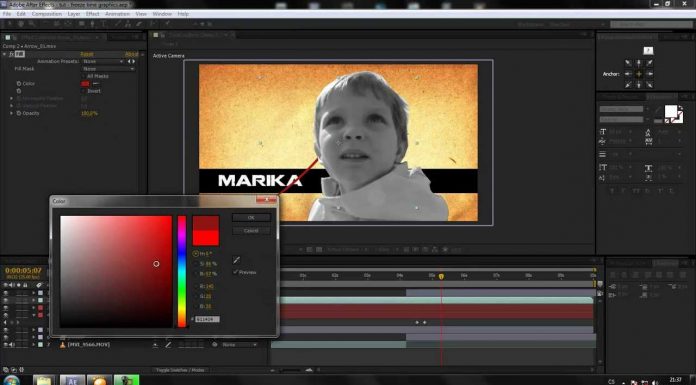Click the Opacity stopwatch in Effect Controls

pos(19,113)
